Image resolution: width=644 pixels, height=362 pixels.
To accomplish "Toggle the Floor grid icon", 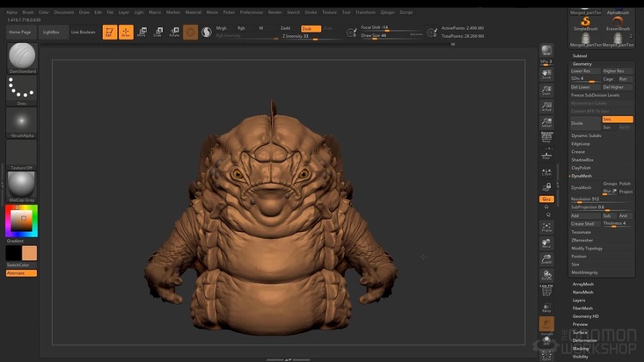I will pyautogui.click(x=546, y=155).
